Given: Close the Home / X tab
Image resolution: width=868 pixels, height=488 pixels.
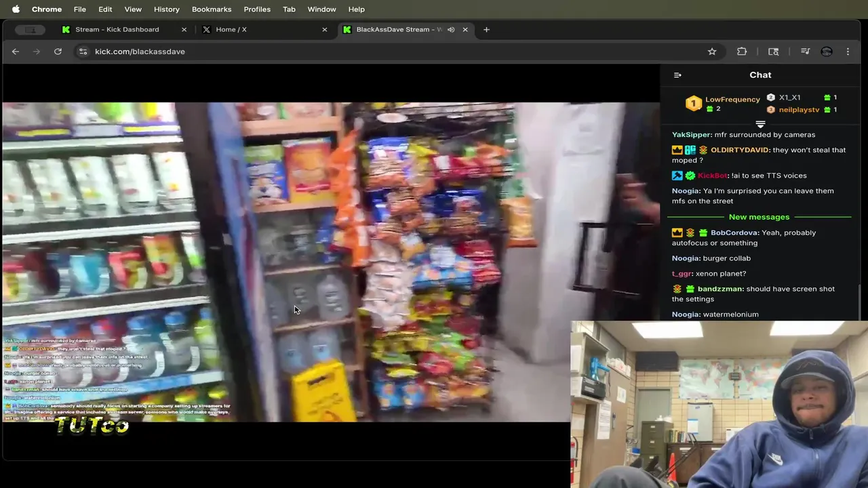Looking at the screenshot, I should tap(324, 29).
